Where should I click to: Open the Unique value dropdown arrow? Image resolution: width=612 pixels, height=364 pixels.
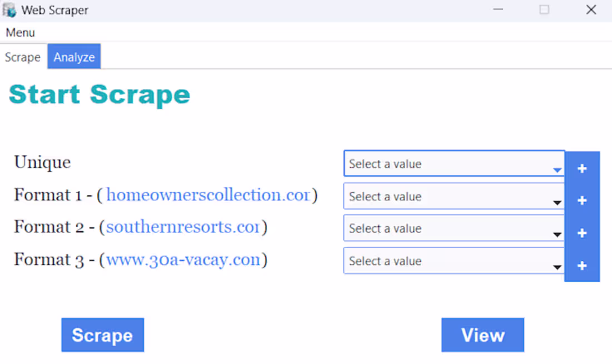click(x=557, y=170)
